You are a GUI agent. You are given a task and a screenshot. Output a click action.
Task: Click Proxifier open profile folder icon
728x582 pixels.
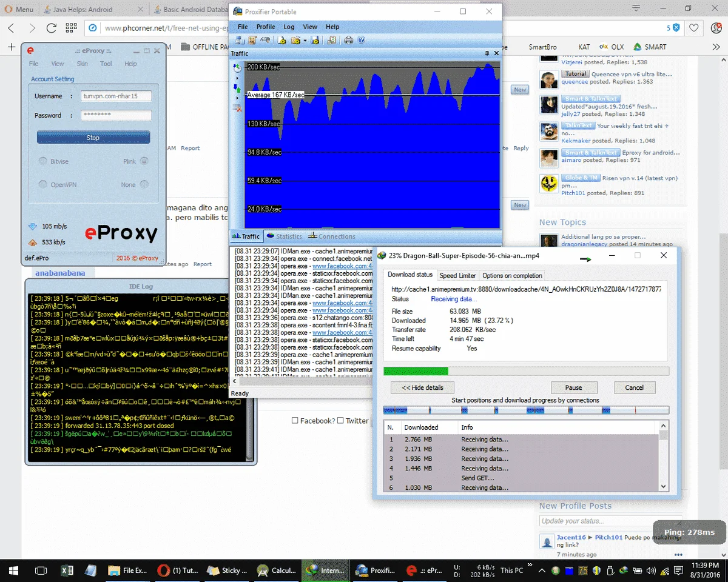click(295, 40)
